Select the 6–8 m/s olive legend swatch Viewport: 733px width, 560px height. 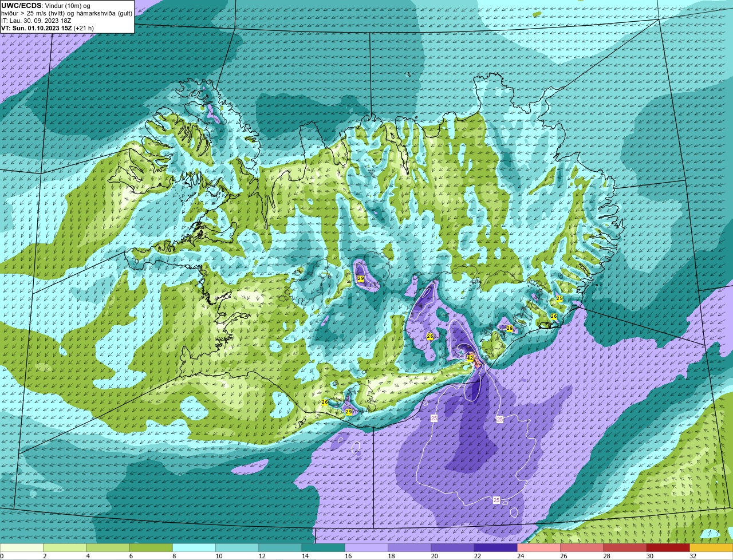[151, 547]
